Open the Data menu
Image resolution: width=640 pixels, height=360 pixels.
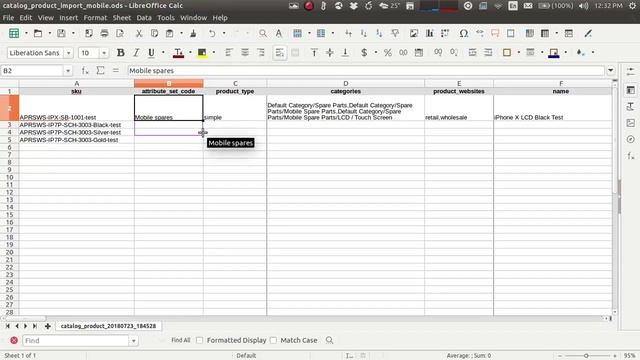click(144, 18)
